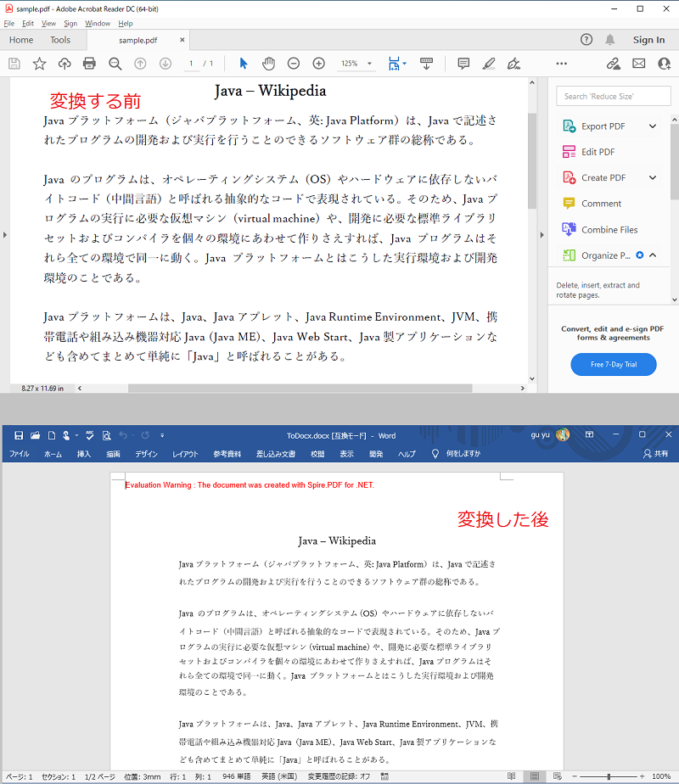Click the Word tell me 何をしますか box

click(x=457, y=453)
